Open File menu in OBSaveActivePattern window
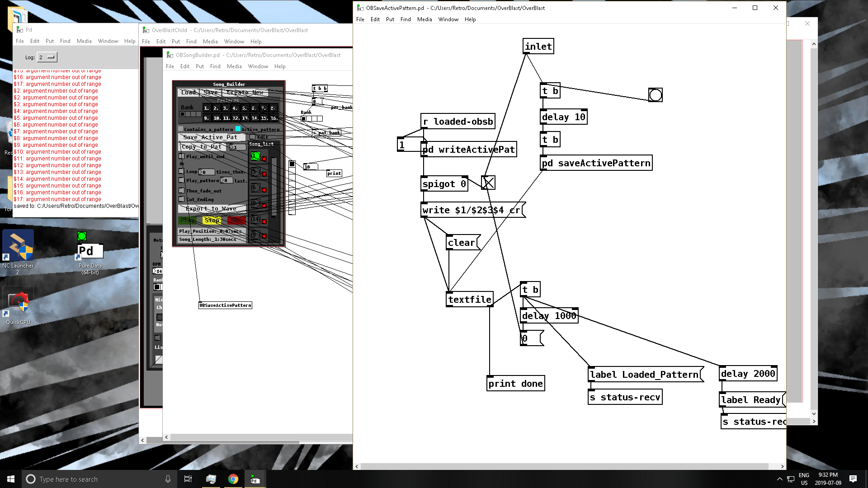Screen dimensions: 868x488 [x=360, y=19]
